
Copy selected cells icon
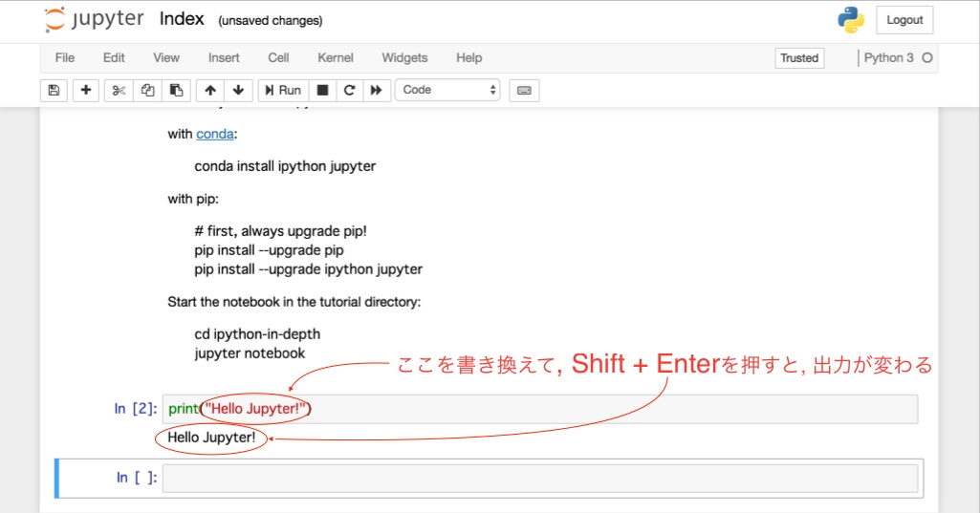tap(147, 90)
